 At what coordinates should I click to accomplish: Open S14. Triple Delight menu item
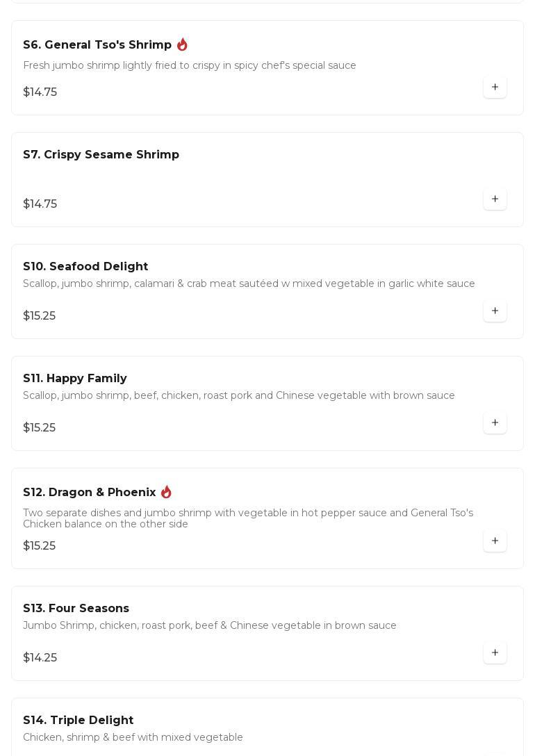point(78,721)
